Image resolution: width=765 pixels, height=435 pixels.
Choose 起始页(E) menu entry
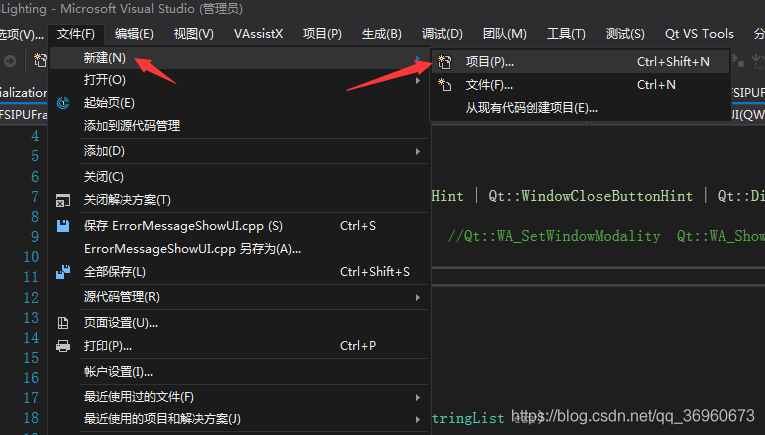click(239, 103)
